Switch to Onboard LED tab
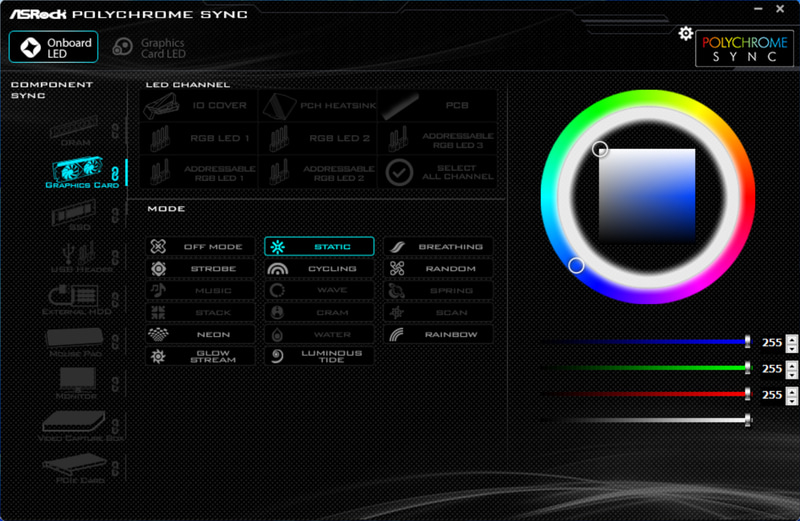Image resolution: width=800 pixels, height=521 pixels. click(54, 47)
